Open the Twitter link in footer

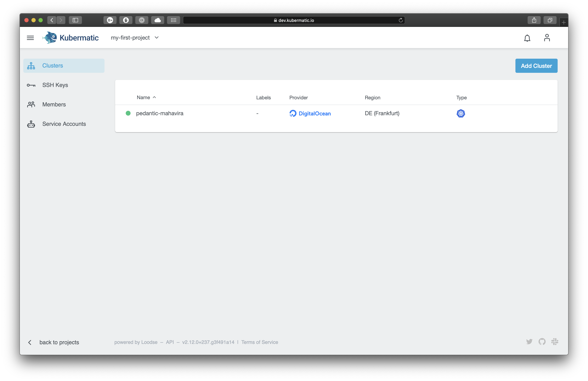[x=529, y=342]
